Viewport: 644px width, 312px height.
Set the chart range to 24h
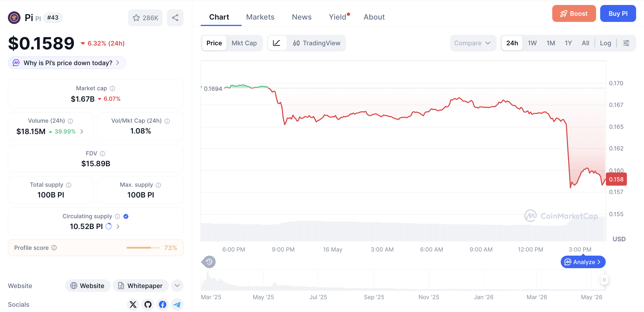tap(512, 43)
